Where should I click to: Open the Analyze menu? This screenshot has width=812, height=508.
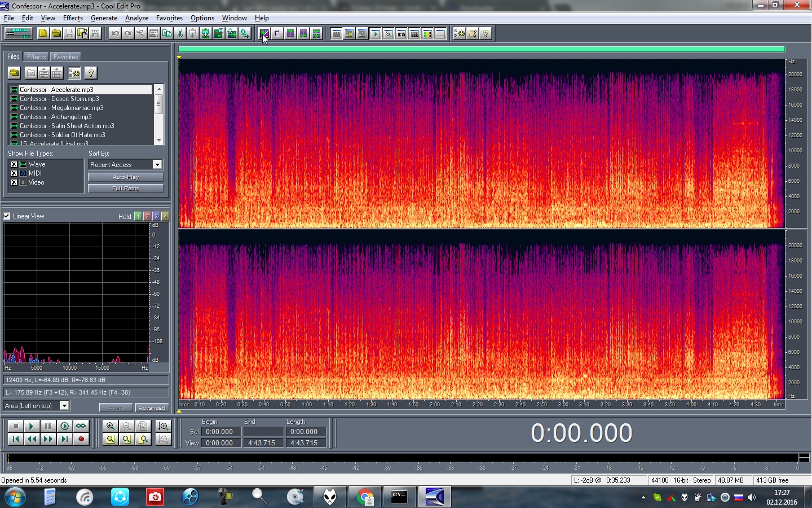[136, 18]
